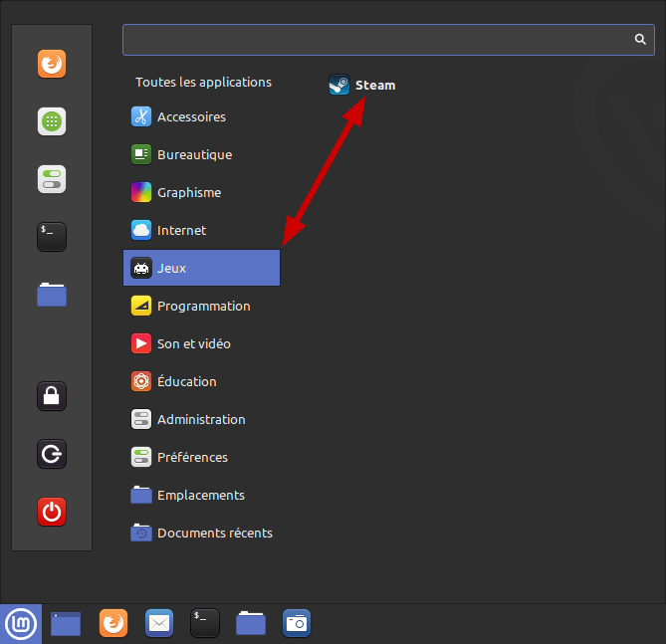Open the Bureautique category
The height and width of the screenshot is (644, 666).
[x=194, y=154]
